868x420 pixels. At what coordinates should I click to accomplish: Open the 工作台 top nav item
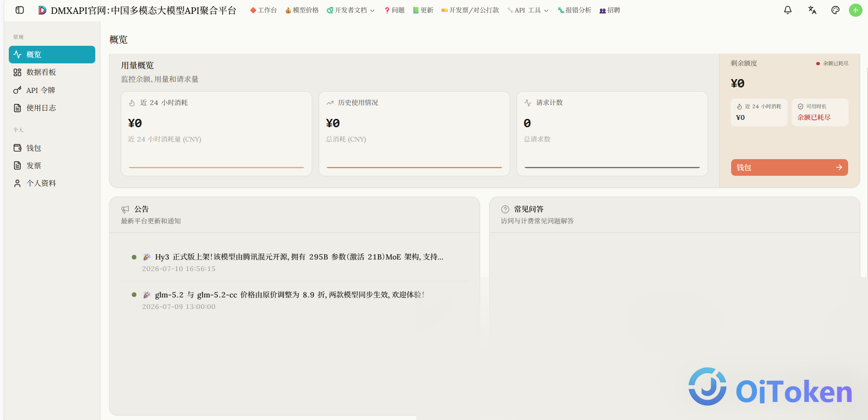[263, 10]
